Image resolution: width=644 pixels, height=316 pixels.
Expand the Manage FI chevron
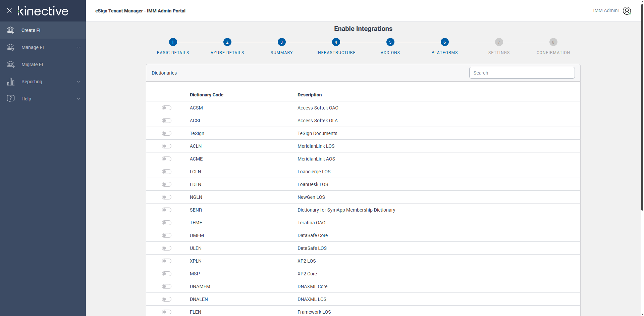78,47
